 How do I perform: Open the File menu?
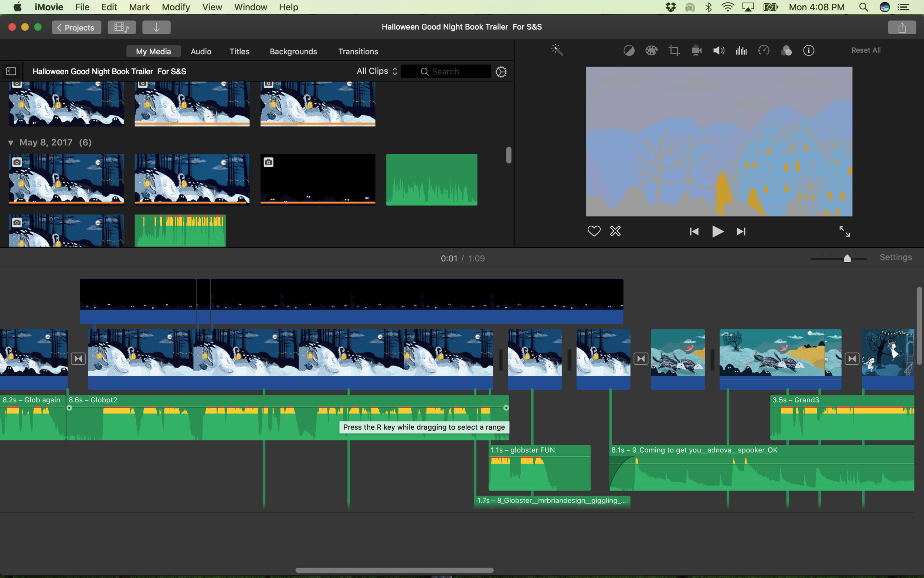[x=82, y=7]
